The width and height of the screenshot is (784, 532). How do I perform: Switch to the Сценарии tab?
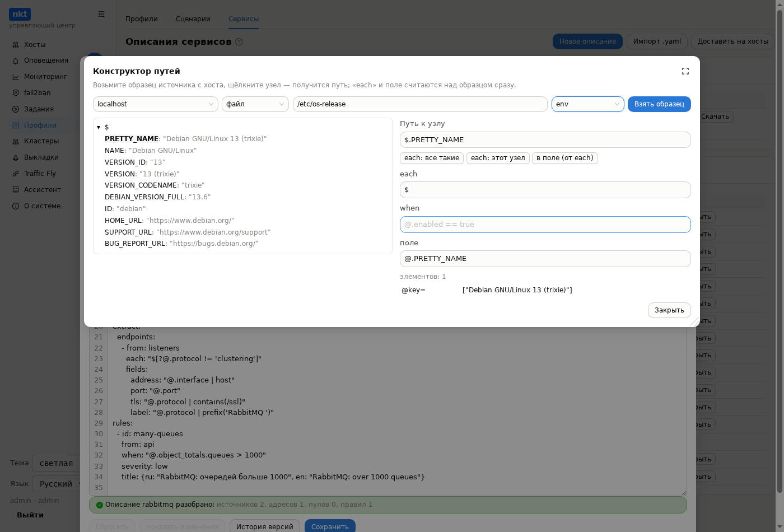pyautogui.click(x=193, y=19)
